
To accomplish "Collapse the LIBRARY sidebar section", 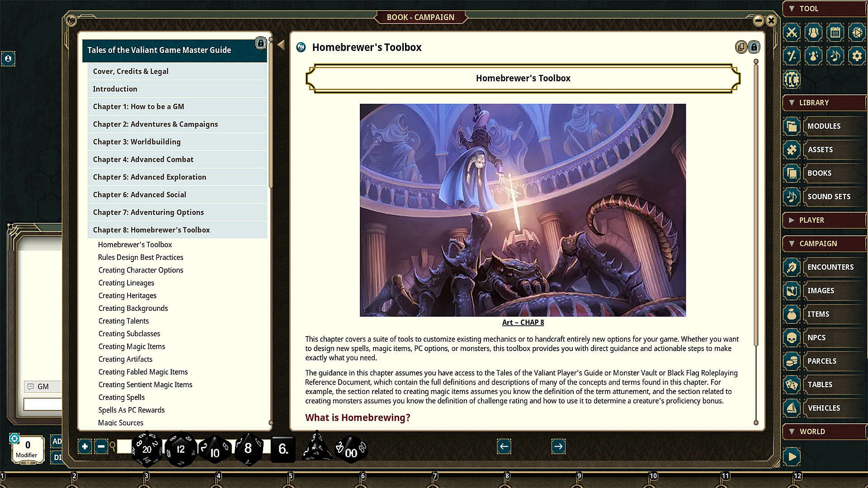I will pos(792,103).
